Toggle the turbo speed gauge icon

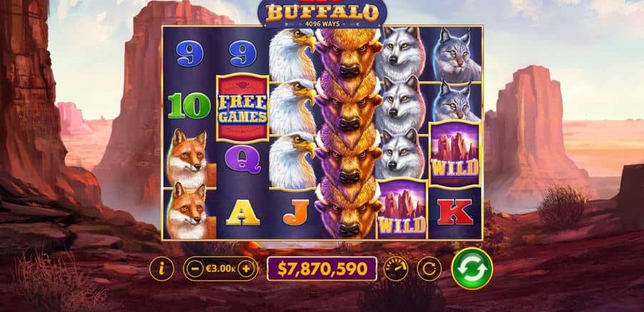[x=396, y=269]
